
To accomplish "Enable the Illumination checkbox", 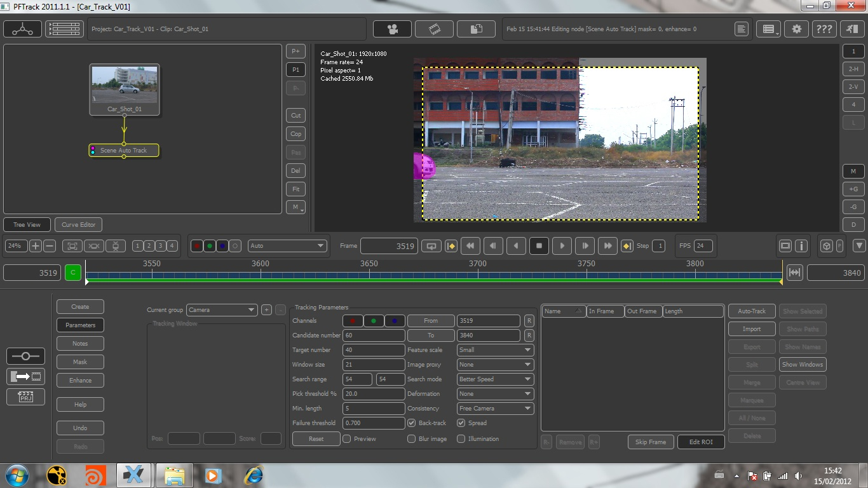I will click(461, 438).
